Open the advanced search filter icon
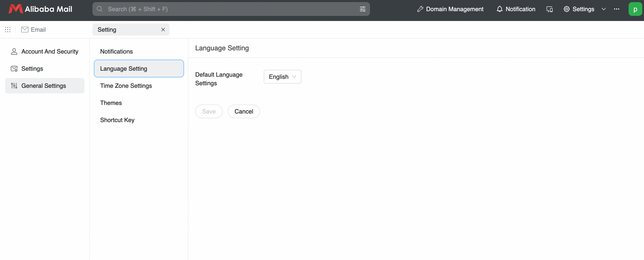 tap(362, 9)
